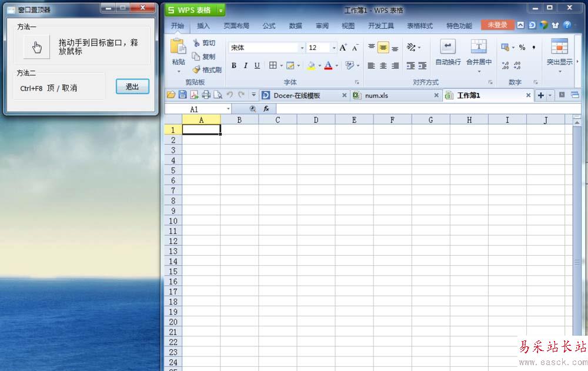Align cell content to the top
Screen dimensions: 588x371
(371, 47)
